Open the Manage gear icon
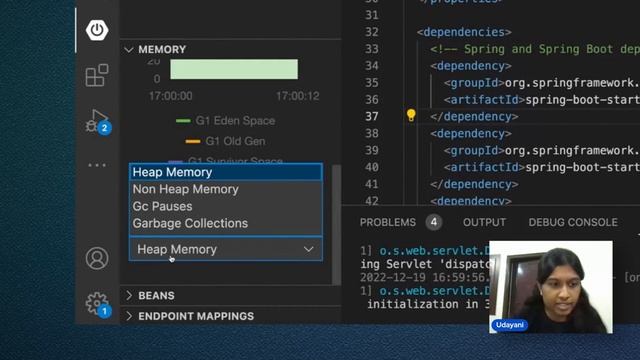Screen dimensions: 640x360 pyautogui.click(x=97, y=304)
